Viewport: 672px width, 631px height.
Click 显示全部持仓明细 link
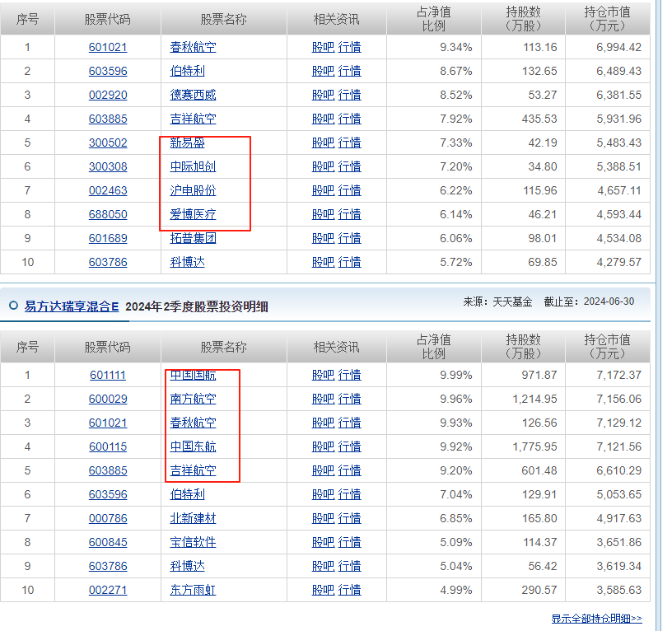pos(596,619)
